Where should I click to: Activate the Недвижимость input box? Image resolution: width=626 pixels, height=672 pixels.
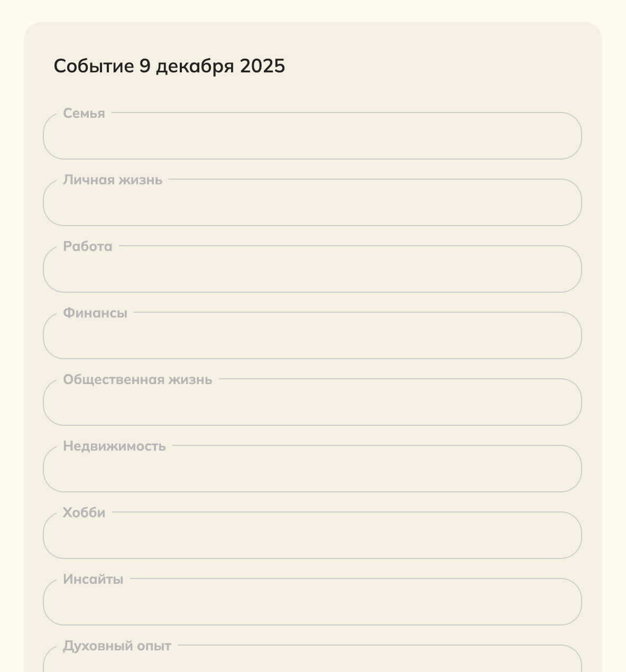click(312, 470)
